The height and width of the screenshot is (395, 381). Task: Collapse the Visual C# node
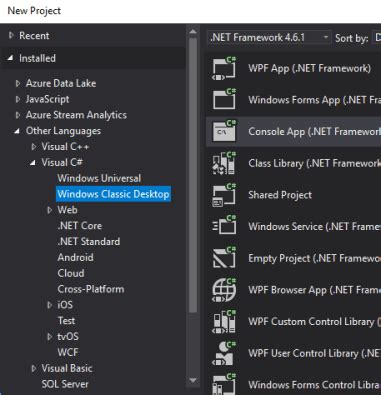(33, 163)
